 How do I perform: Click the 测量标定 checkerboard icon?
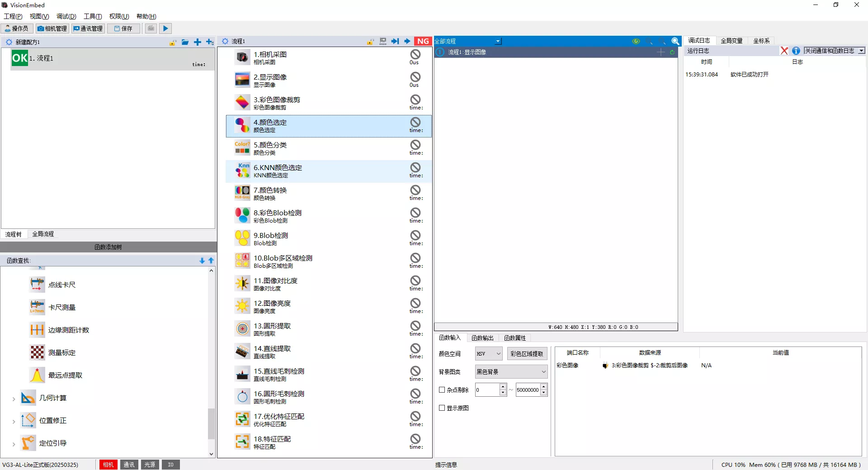tap(37, 352)
